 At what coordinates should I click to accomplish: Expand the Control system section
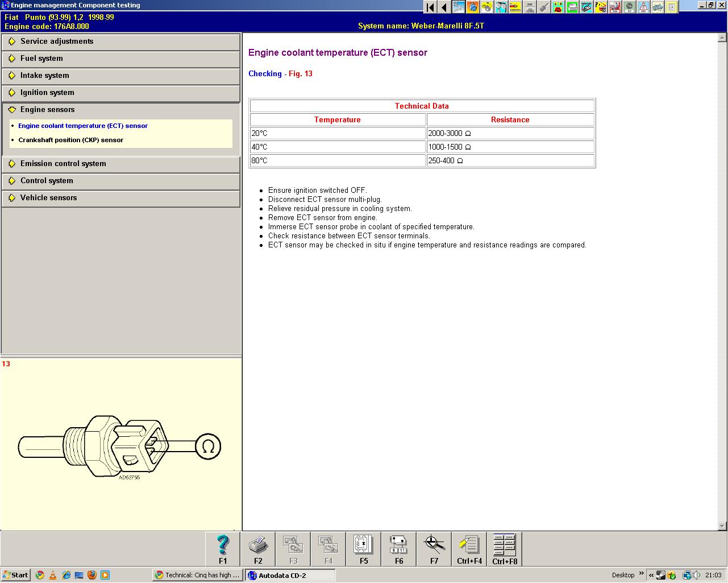tap(121, 181)
